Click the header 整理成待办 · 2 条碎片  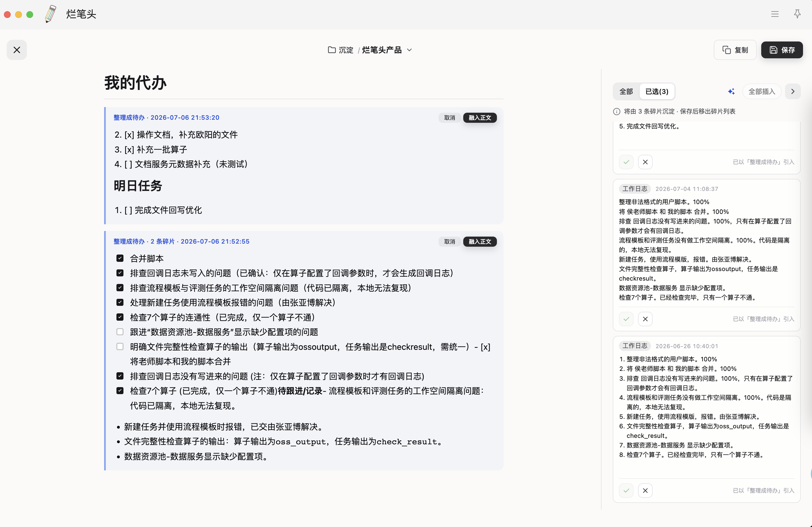tap(182, 241)
